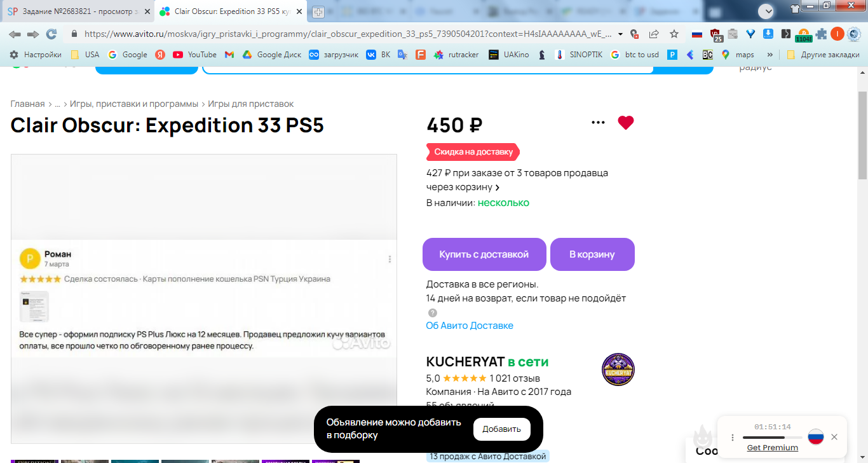Click the page vertical scrollbar thumb
This screenshot has width=868, height=463.
(x=862, y=135)
